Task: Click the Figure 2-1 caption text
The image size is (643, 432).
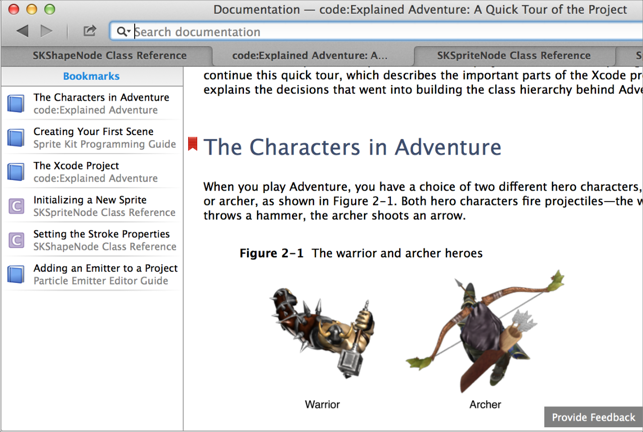Action: click(361, 253)
